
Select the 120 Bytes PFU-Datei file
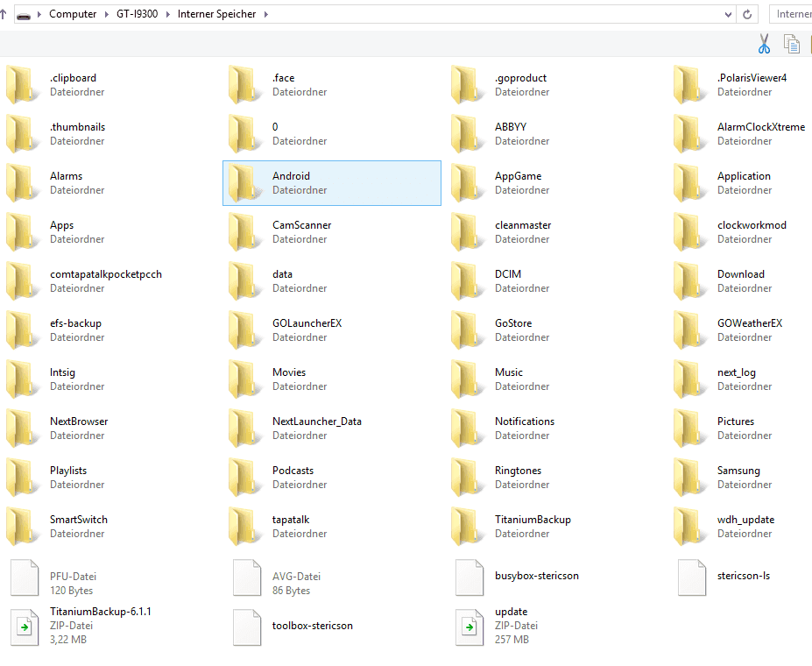[x=25, y=577]
